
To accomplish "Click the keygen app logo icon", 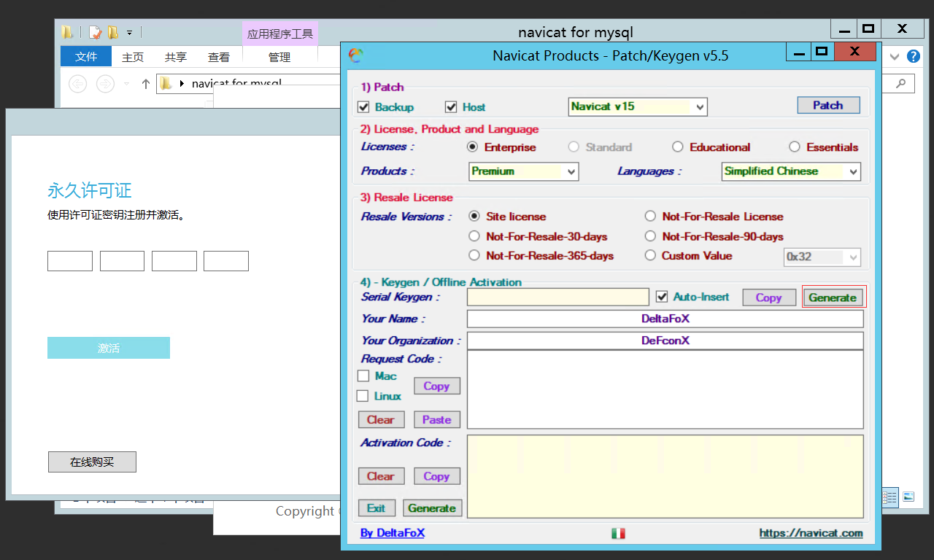I will pyautogui.click(x=355, y=55).
